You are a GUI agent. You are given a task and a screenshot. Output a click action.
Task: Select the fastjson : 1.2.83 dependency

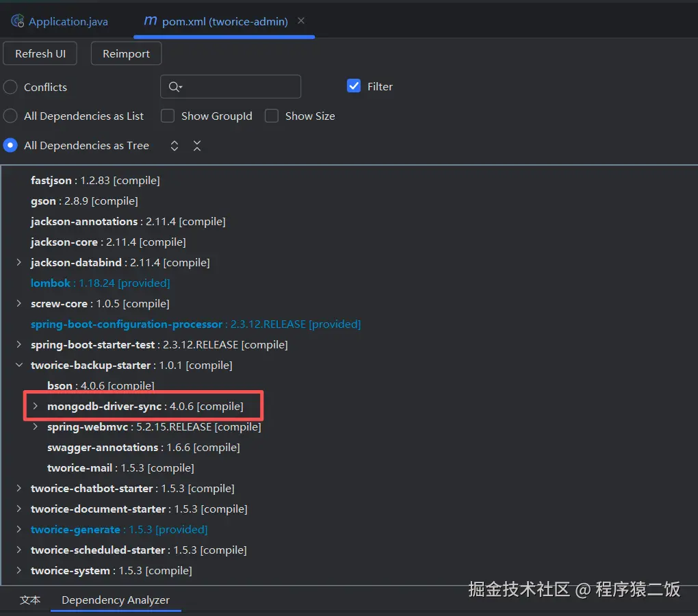(95, 180)
